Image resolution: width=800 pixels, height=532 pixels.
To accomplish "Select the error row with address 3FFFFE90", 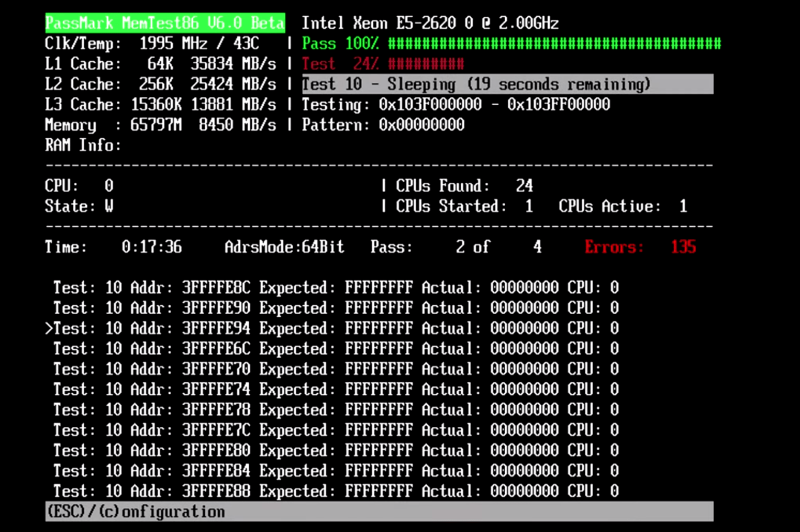I will click(x=335, y=308).
